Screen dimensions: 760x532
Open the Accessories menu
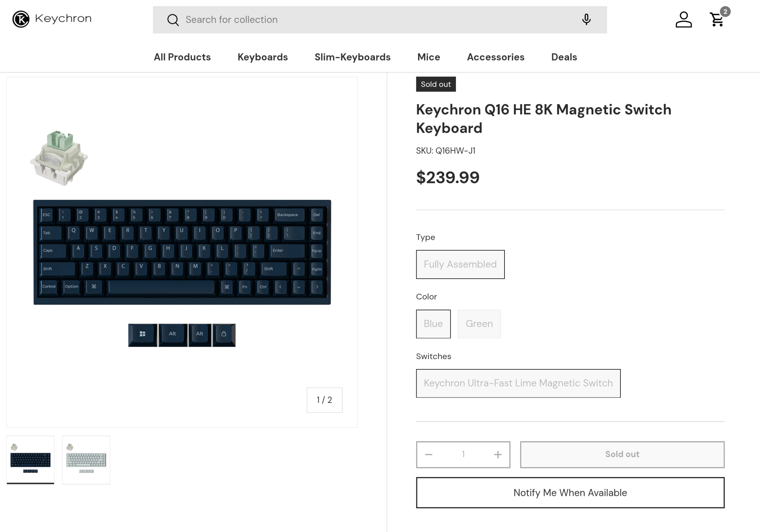tap(495, 57)
